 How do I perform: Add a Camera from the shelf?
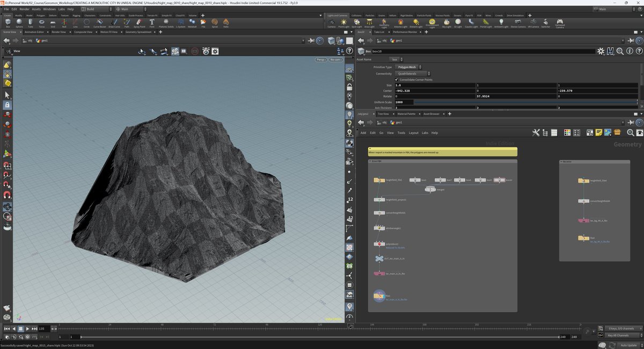pos(331,23)
